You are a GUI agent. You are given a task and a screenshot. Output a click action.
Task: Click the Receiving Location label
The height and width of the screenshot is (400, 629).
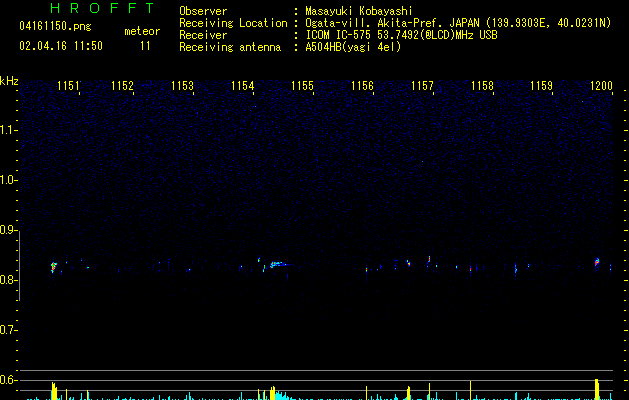pyautogui.click(x=233, y=23)
